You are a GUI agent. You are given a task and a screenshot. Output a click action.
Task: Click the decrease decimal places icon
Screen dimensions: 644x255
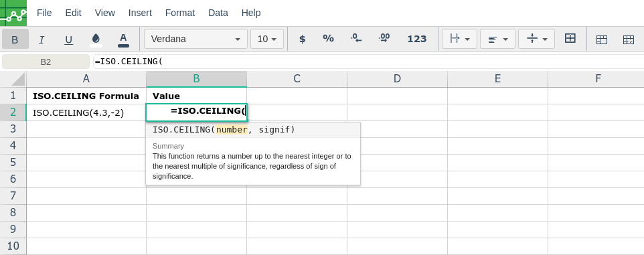click(x=356, y=39)
